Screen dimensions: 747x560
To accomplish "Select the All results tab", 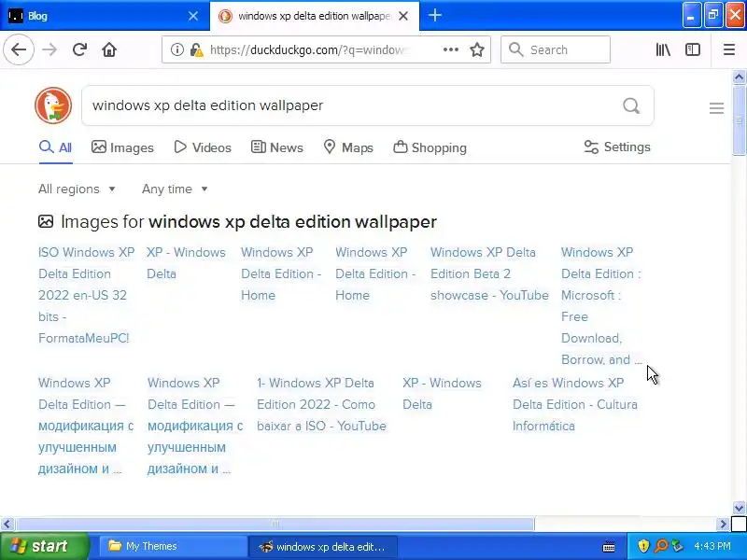I will (x=56, y=147).
